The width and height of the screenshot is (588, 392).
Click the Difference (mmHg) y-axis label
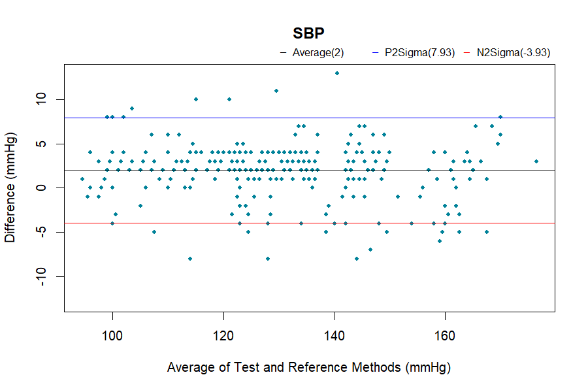coord(10,188)
